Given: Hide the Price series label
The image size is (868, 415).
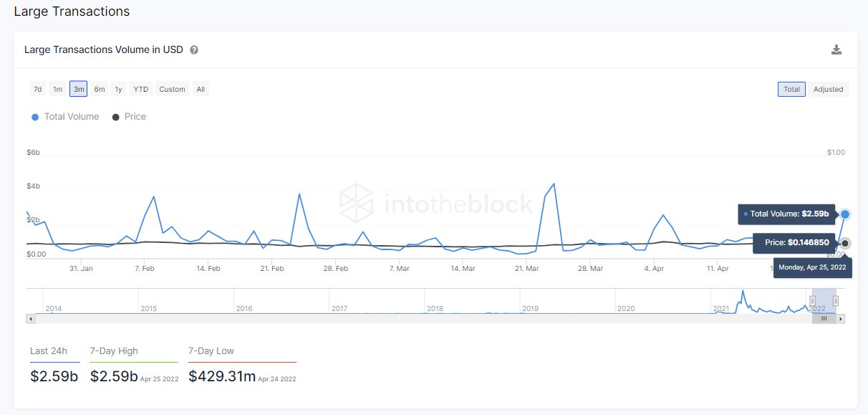Looking at the screenshot, I should pos(135,117).
